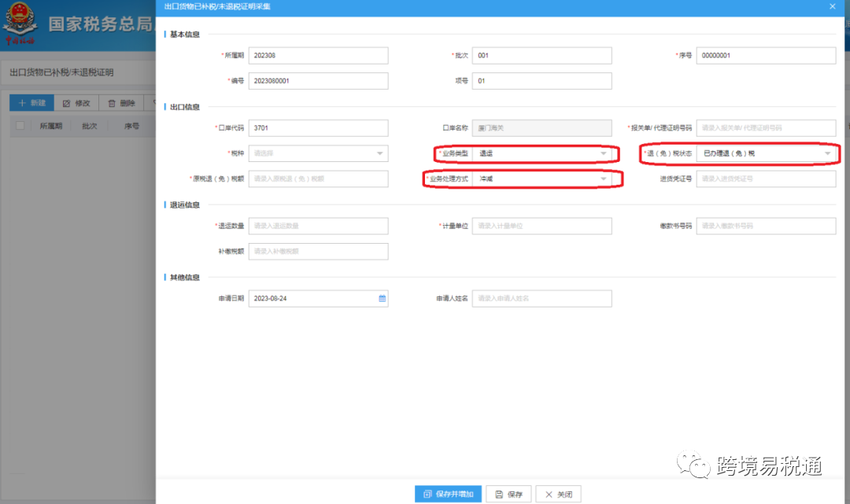This screenshot has height=504, width=850.
Task: Click the 补缴税额 input field
Action: click(x=318, y=251)
